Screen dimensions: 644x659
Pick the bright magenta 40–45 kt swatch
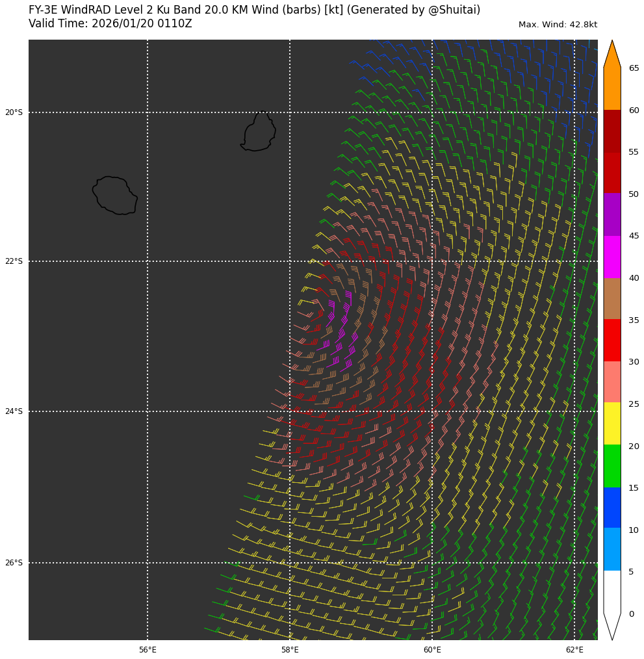(612, 257)
